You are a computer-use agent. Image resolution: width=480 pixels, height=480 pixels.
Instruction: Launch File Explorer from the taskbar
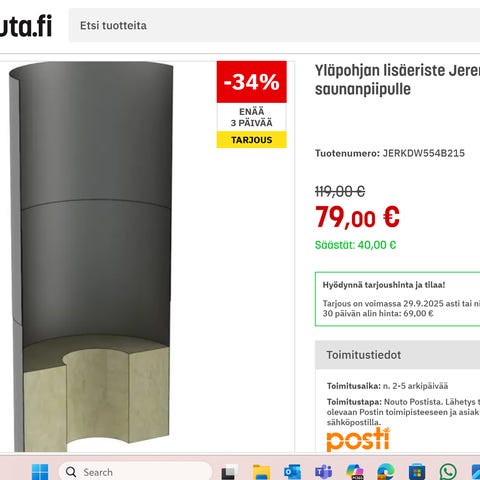point(261,472)
